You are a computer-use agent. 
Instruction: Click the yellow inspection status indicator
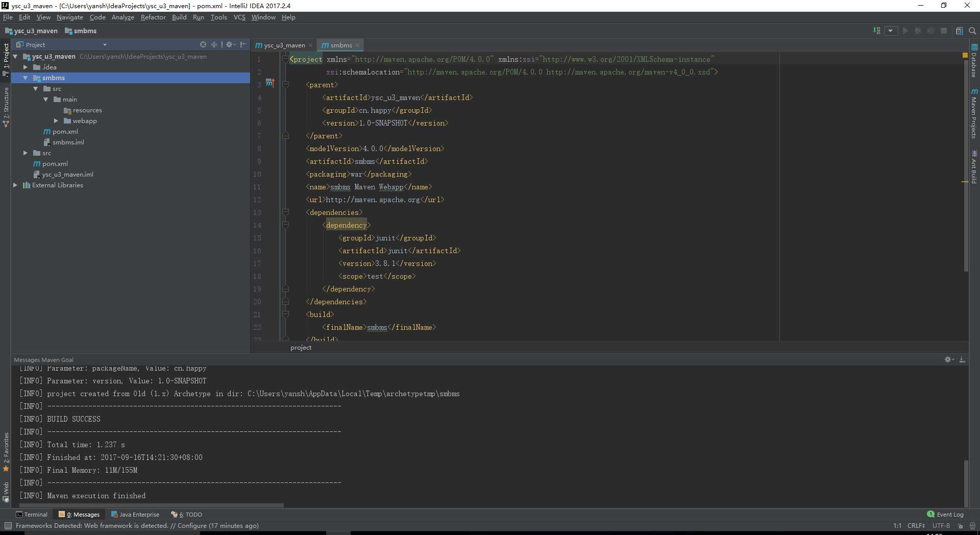click(965, 55)
